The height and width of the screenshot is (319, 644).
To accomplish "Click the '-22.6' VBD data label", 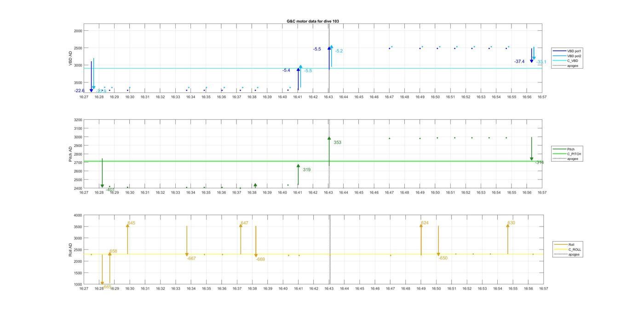I will click(80, 91).
